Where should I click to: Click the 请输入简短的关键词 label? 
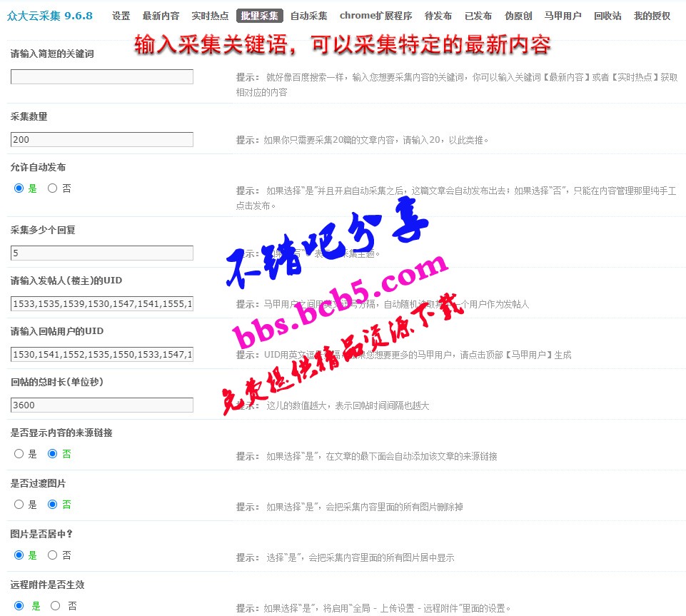click(x=52, y=54)
